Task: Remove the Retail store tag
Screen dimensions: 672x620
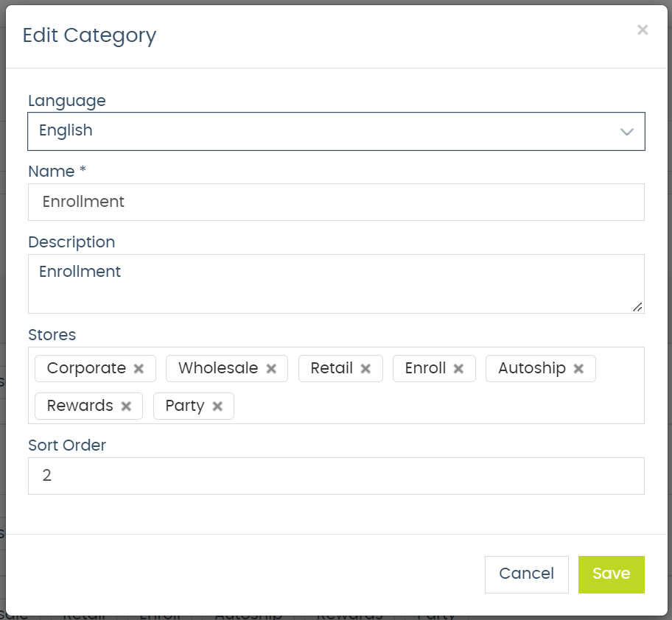Action: tap(365, 368)
